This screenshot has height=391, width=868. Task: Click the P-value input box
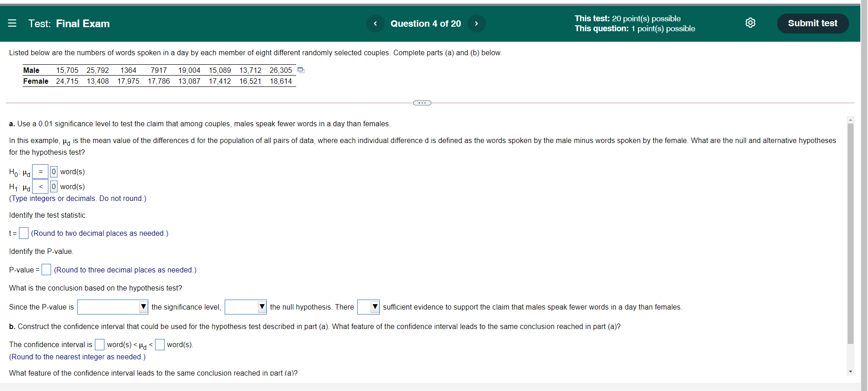46,270
